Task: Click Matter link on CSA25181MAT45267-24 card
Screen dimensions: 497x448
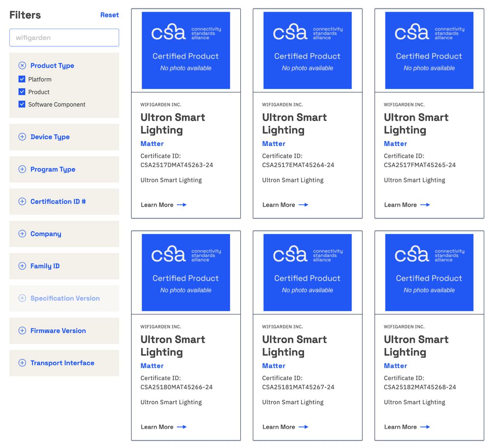Action: coord(274,366)
